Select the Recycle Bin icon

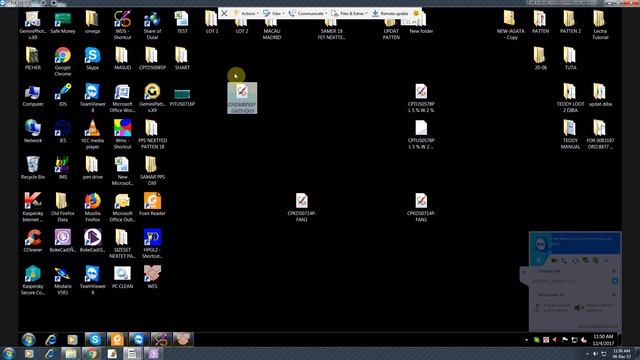tap(33, 168)
